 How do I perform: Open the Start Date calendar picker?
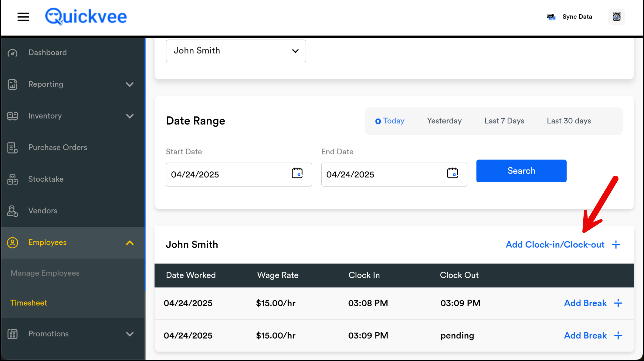click(297, 173)
